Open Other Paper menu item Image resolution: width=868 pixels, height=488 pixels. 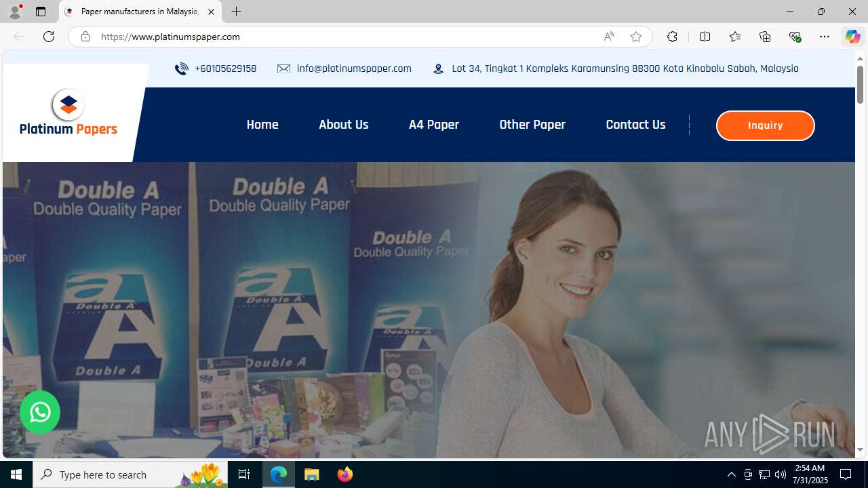click(x=532, y=125)
